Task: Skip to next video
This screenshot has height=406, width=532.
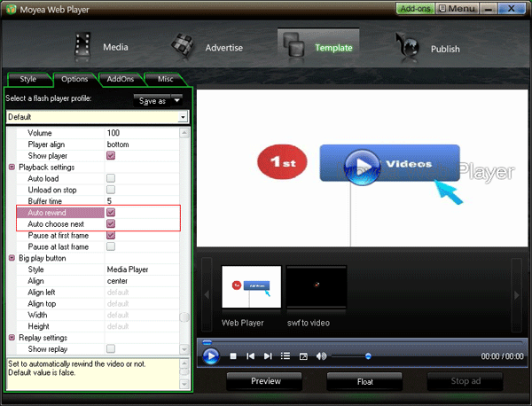Action: [268, 356]
